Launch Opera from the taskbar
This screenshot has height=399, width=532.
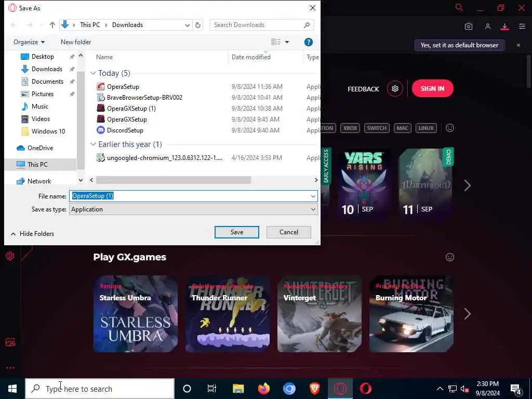[365, 389]
